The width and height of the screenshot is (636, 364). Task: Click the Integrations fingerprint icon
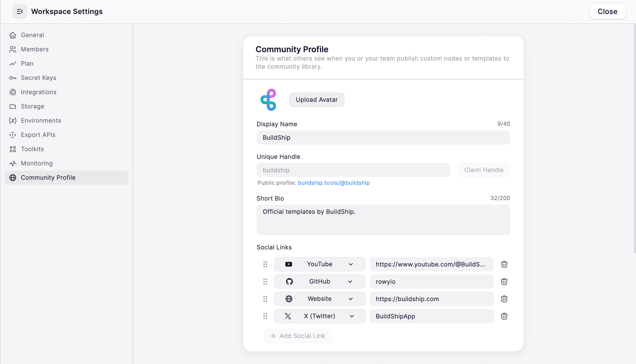(13, 92)
